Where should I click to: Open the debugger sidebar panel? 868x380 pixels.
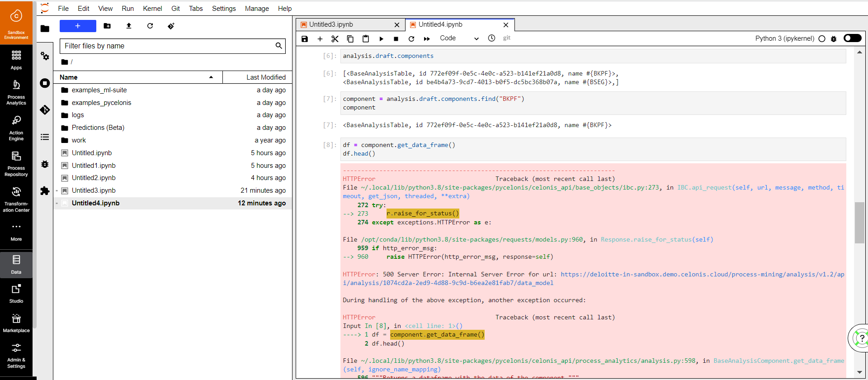[x=45, y=164]
